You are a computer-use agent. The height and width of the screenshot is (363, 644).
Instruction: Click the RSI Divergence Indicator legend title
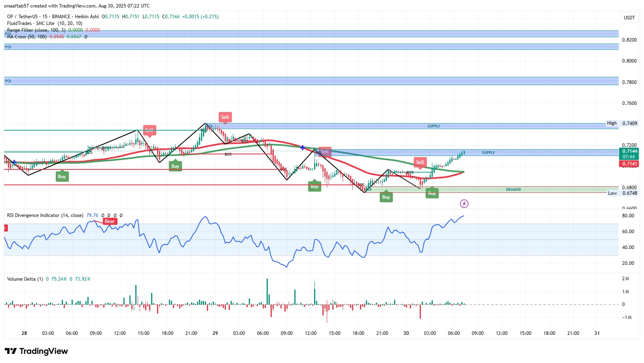[x=45, y=215]
